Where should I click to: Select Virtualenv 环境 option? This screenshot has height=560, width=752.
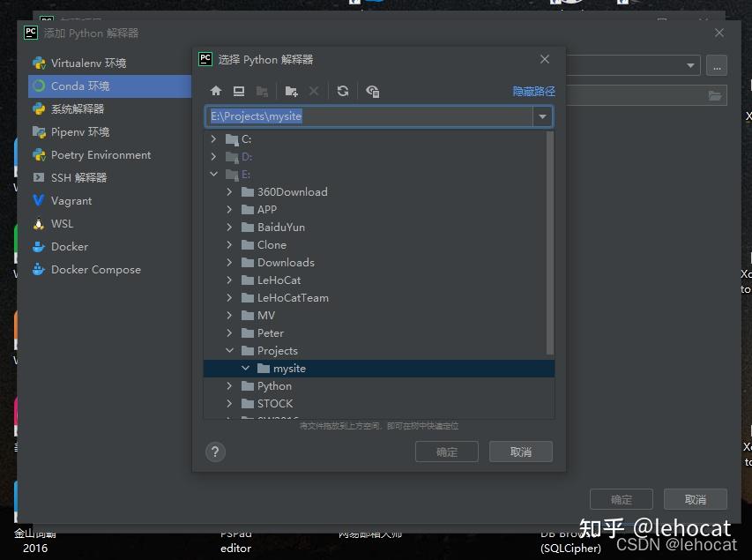pyautogui.click(x=84, y=63)
